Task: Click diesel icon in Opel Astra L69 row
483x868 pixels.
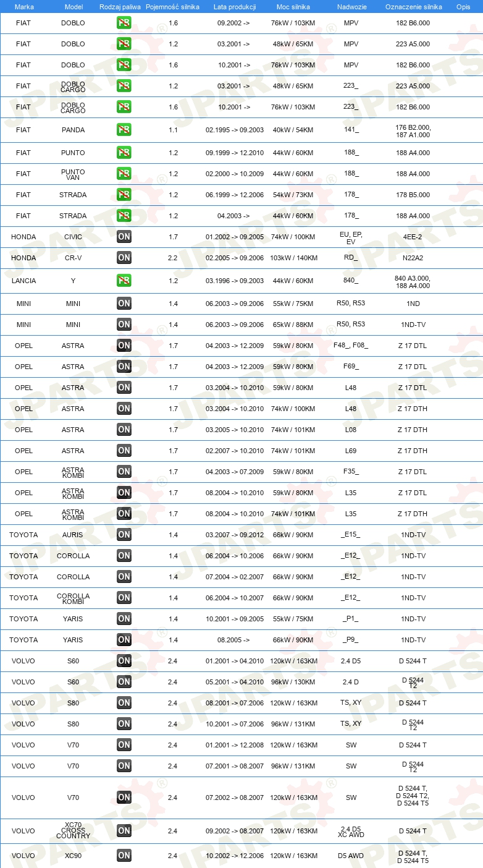Action: [124, 451]
